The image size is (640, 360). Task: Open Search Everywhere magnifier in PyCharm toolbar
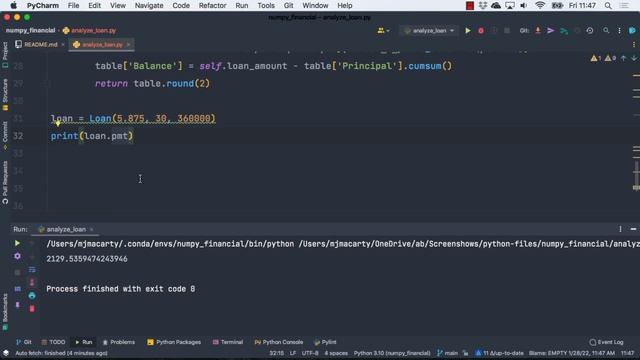tap(606, 31)
